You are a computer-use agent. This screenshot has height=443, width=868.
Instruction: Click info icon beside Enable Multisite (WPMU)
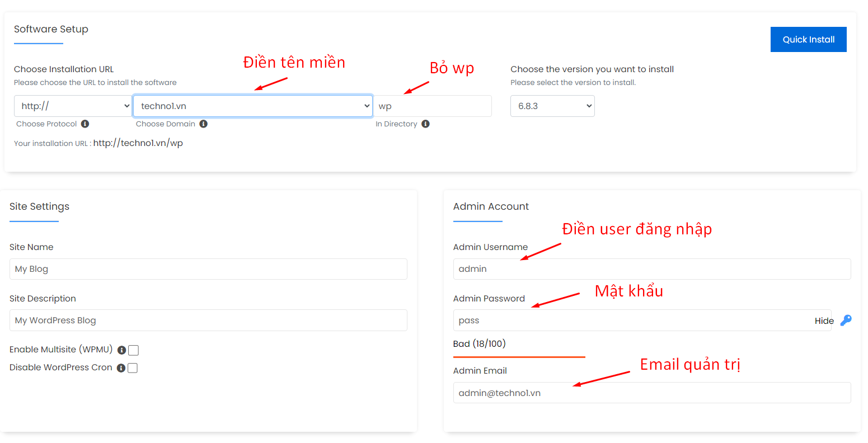[x=121, y=350]
